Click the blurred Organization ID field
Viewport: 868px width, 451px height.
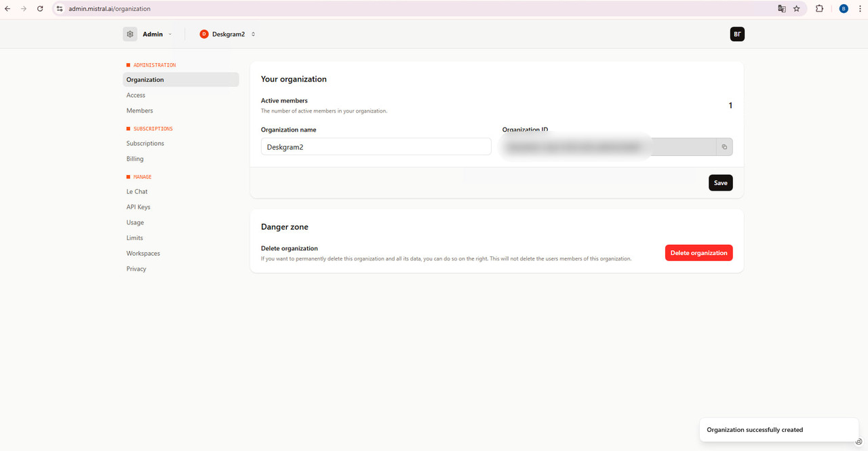609,147
